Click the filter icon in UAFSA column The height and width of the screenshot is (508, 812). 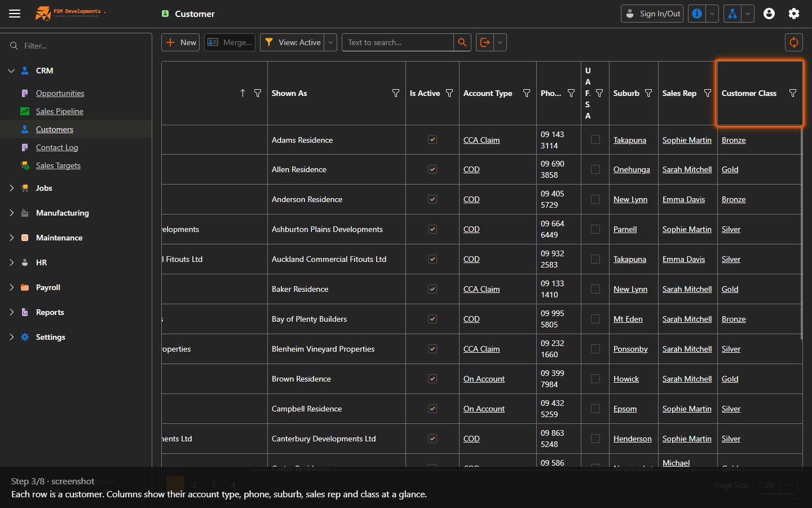coord(599,93)
